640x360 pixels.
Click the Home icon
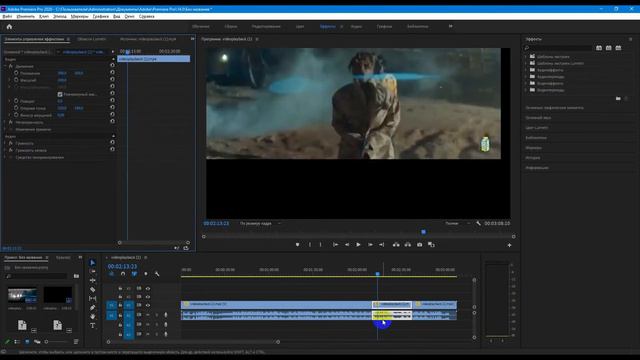9,27
